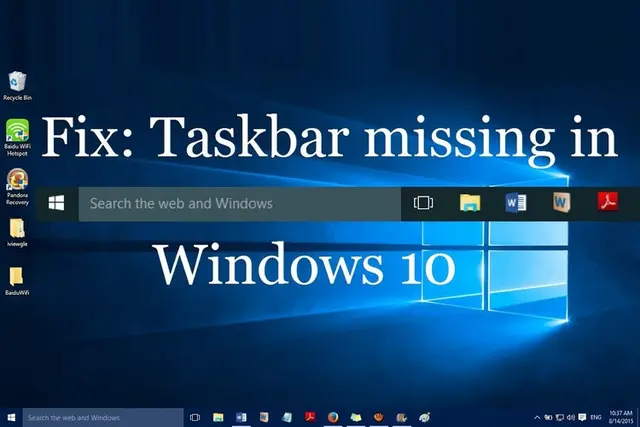Open File Explorer from the bottom taskbar

click(218, 417)
